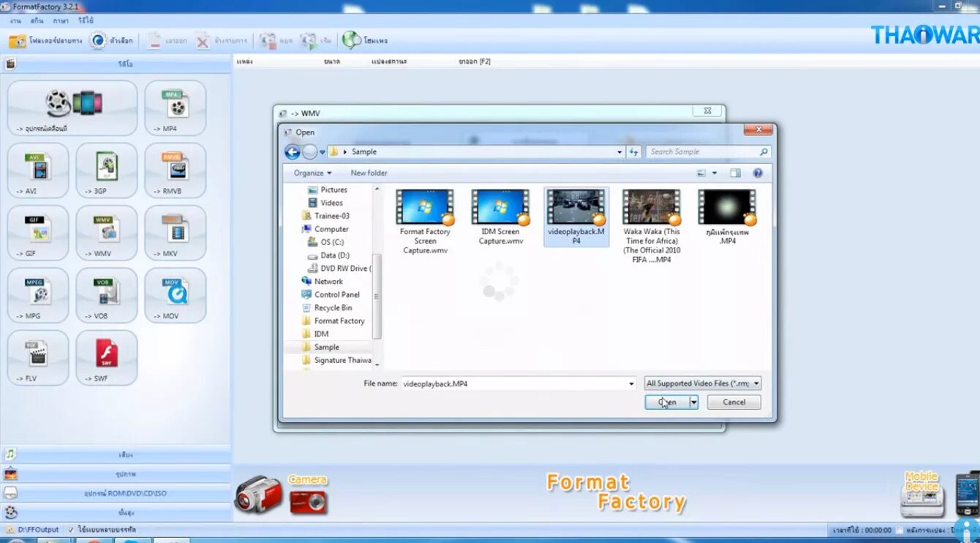980x543 pixels.
Task: Pick the -> FLV format icon
Action: click(x=38, y=358)
